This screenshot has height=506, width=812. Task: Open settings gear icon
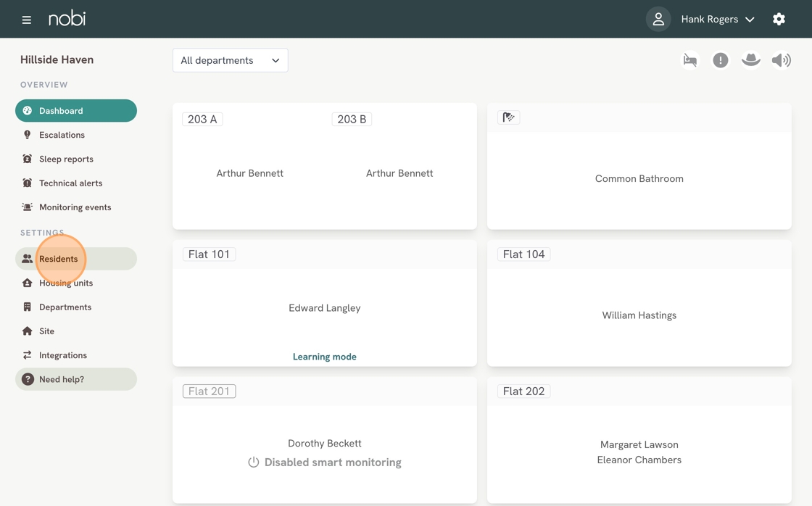coord(779,20)
